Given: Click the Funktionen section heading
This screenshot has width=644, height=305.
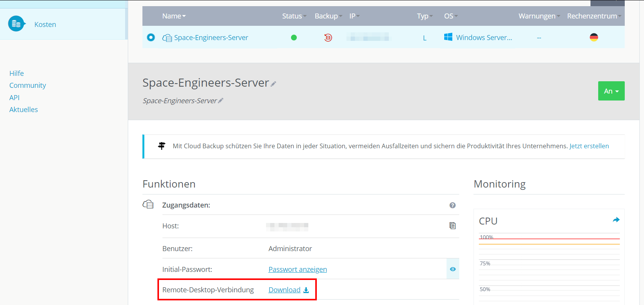Looking at the screenshot, I should pyautogui.click(x=169, y=184).
